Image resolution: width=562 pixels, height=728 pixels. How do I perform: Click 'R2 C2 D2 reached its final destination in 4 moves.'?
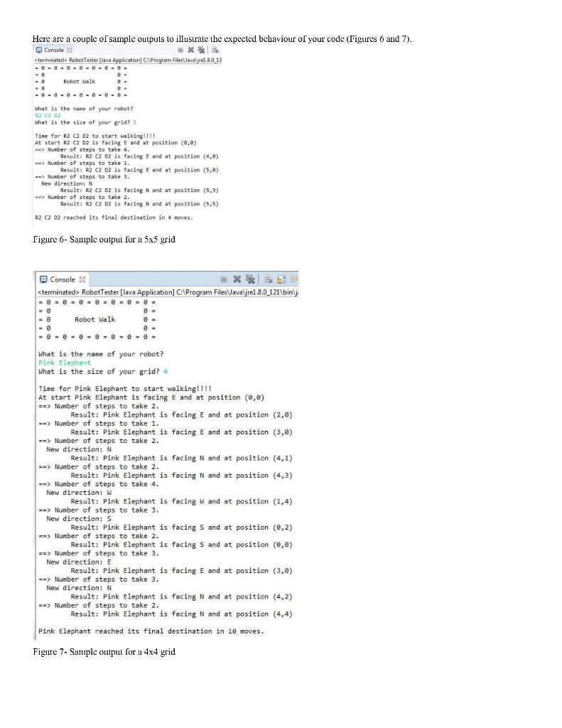coord(114,218)
